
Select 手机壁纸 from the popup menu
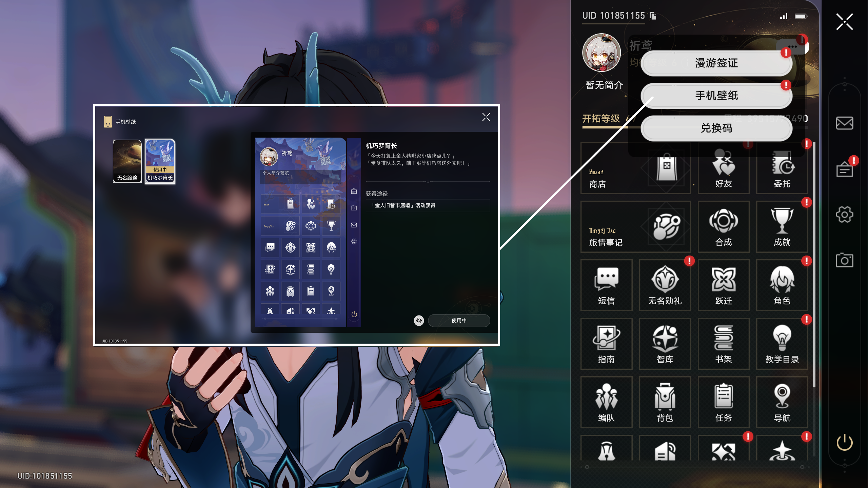[x=716, y=96]
